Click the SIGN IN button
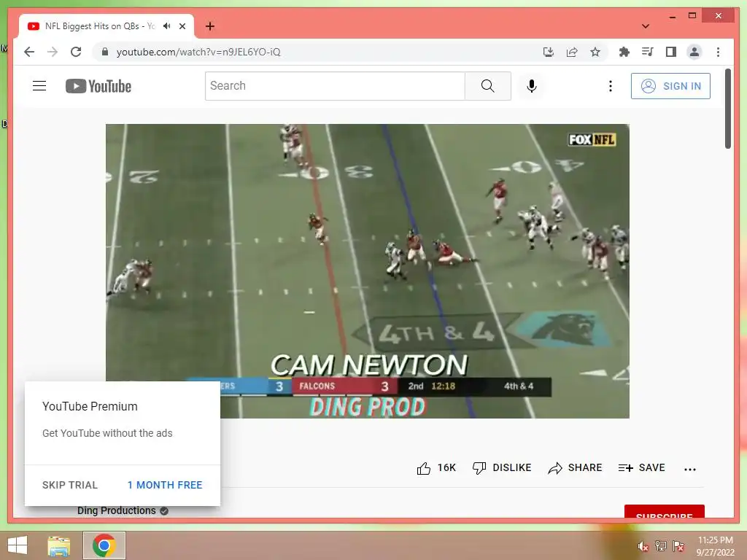 [670, 86]
